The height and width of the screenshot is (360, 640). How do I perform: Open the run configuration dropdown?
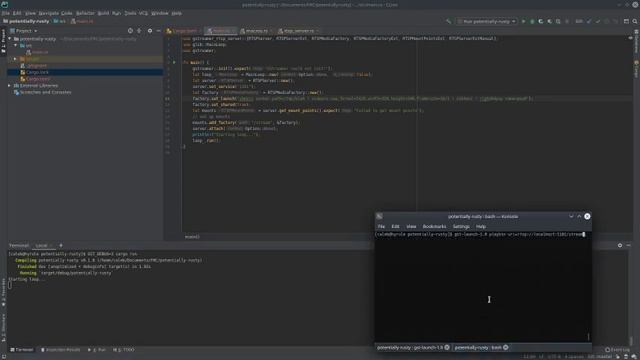(x=487, y=21)
